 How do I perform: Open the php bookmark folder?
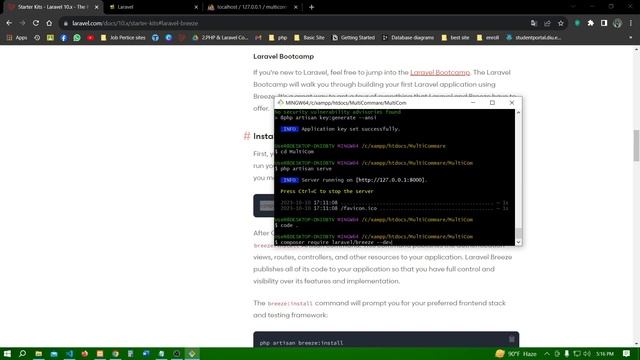pos(278,38)
